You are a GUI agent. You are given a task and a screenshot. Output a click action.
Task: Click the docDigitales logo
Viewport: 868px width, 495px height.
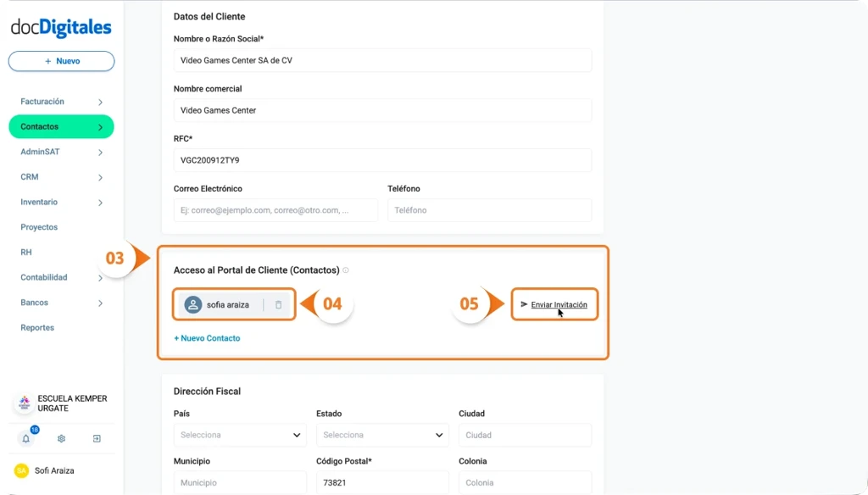pyautogui.click(x=61, y=27)
